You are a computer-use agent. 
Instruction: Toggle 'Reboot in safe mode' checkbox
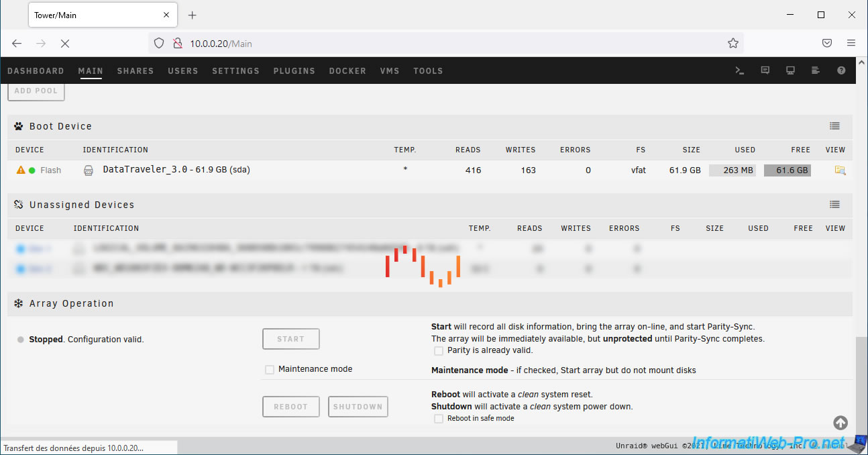point(439,419)
